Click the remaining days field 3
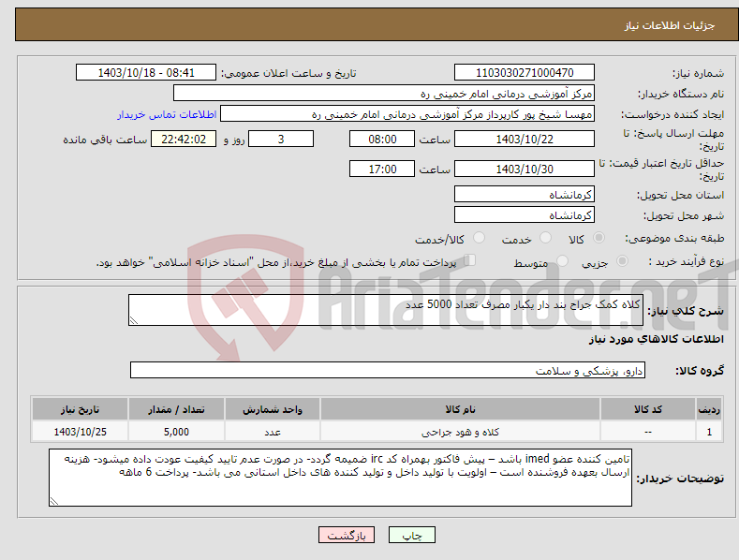The height and width of the screenshot is (560, 739). (x=281, y=139)
